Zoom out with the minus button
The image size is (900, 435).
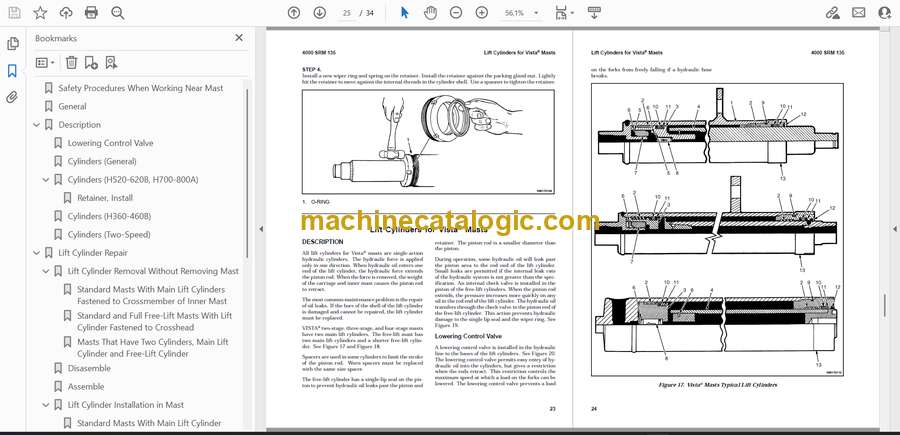(456, 13)
